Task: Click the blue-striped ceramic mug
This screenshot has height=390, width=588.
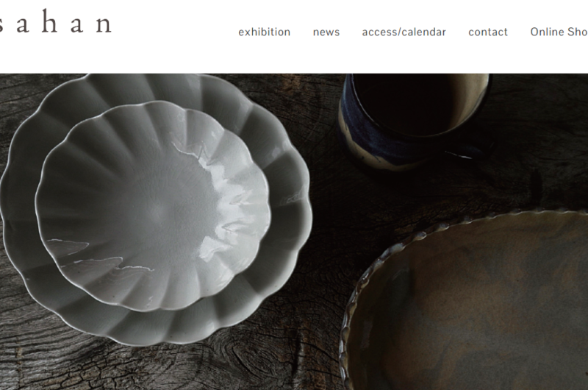Action: tap(414, 120)
